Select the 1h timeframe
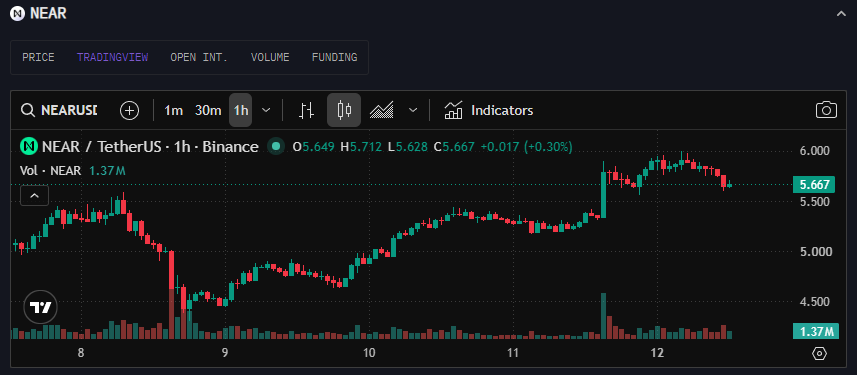The image size is (857, 375). pyautogui.click(x=240, y=110)
